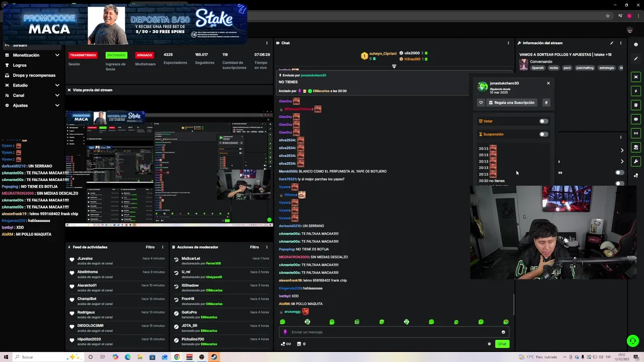Image resolution: width=644 pixels, height=362 pixels.
Task: Click the mute icon next to Regala una Suscripción
Action: [x=546, y=103]
